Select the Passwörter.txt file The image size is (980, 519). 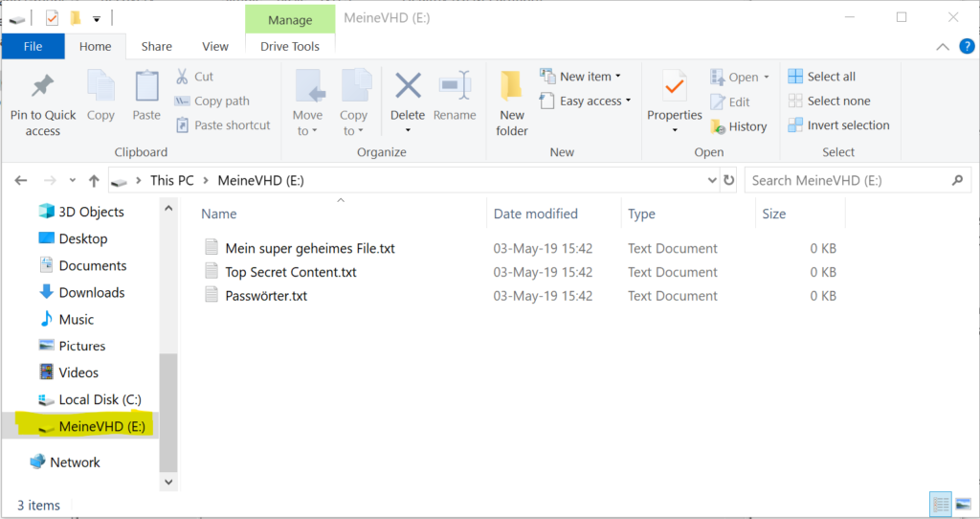266,296
